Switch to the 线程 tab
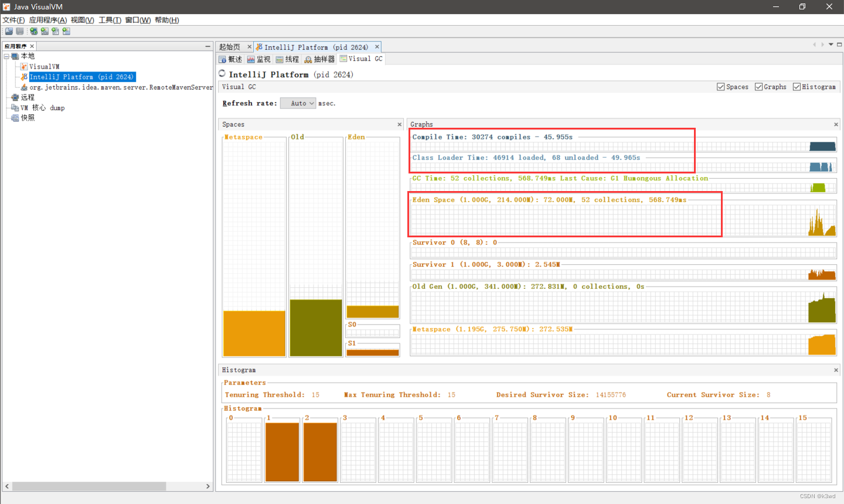 (x=287, y=59)
